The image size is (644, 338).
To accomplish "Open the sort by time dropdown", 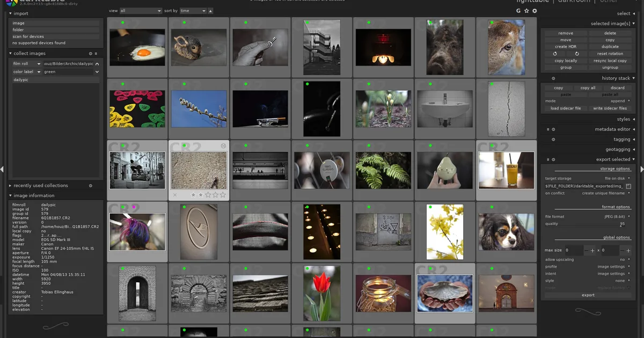I will [193, 11].
